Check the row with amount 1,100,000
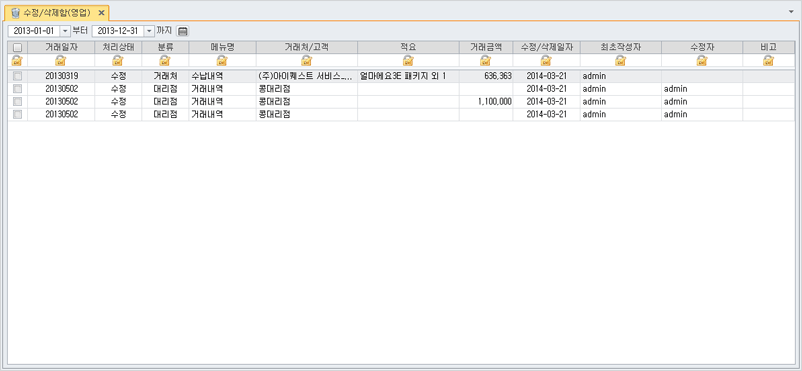 click(17, 102)
